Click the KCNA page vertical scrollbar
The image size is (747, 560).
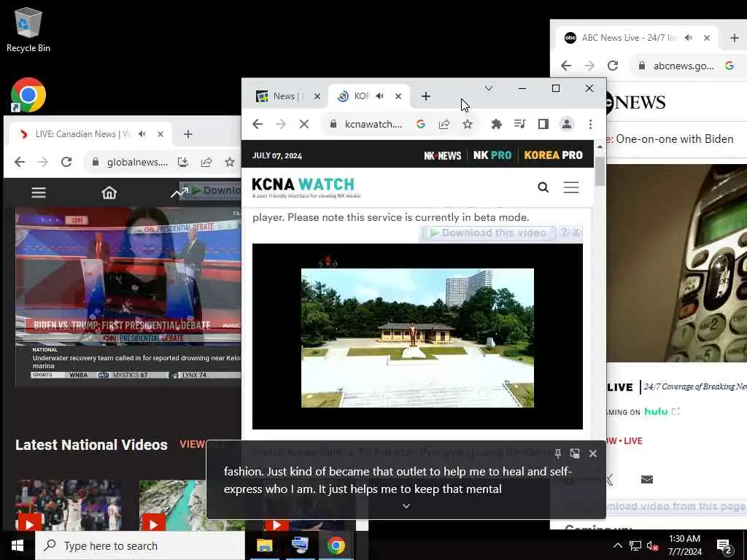(x=600, y=171)
